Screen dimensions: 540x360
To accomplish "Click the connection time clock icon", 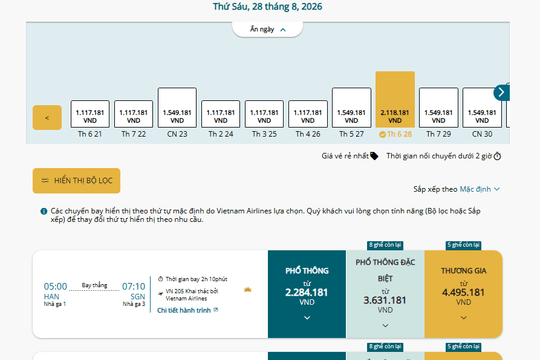I will (497, 156).
